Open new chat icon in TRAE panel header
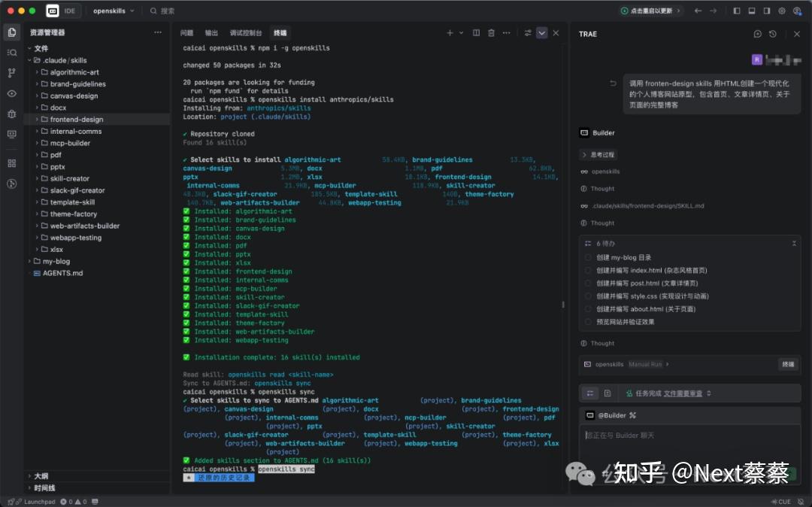Screen dimensions: 812x507 click(756, 34)
